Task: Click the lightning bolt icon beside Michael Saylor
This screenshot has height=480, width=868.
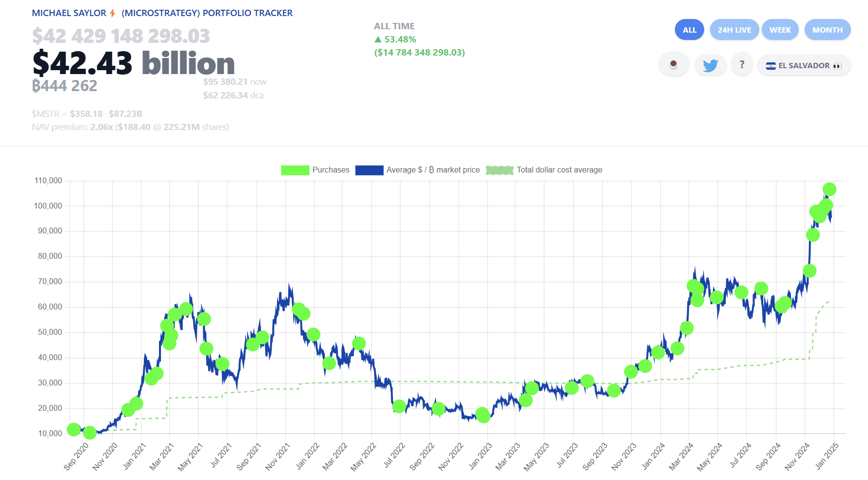Action: (113, 13)
